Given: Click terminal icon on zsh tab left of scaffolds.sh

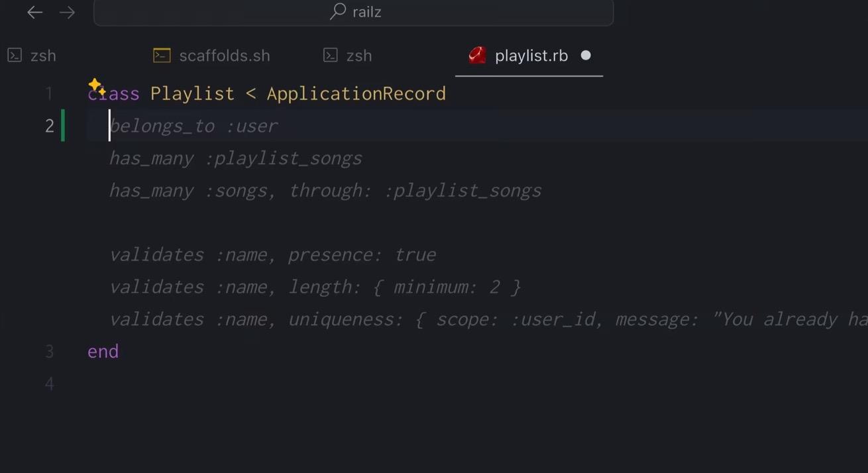Looking at the screenshot, I should click(15, 56).
